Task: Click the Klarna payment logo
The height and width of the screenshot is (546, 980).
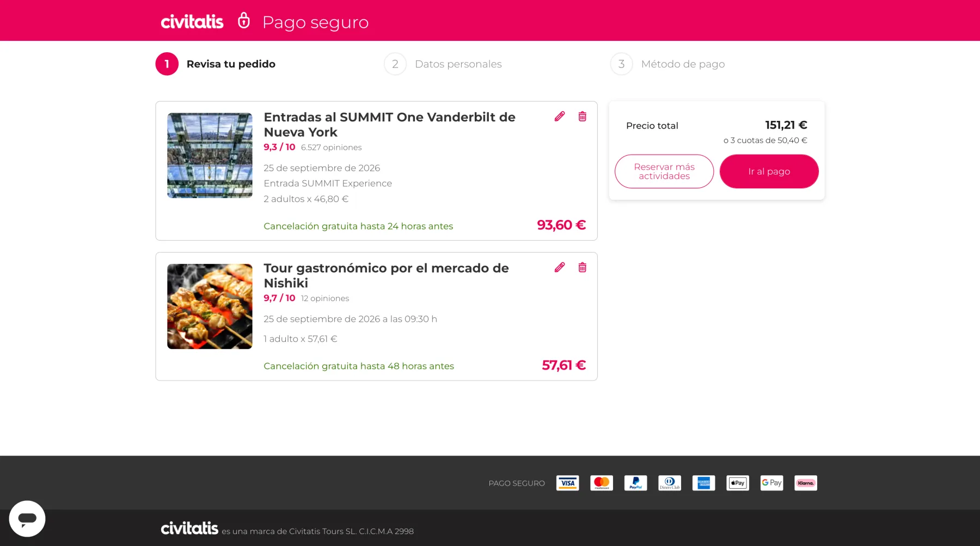Action: coord(806,483)
